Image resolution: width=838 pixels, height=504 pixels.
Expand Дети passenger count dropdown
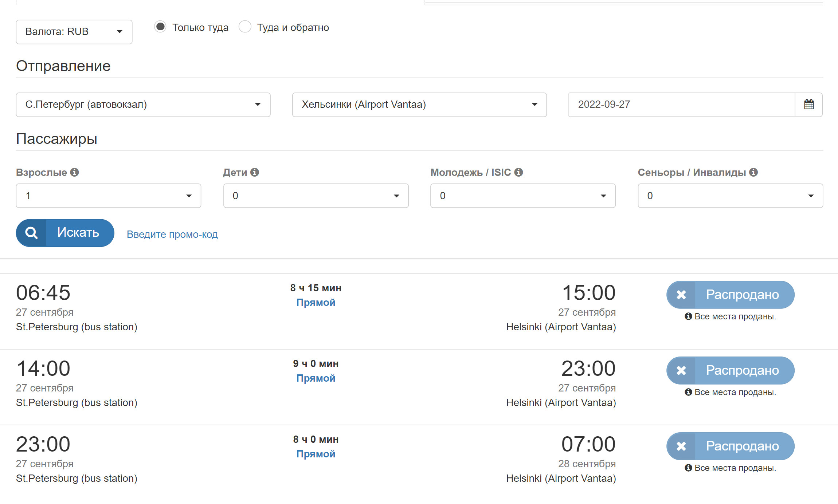[316, 196]
